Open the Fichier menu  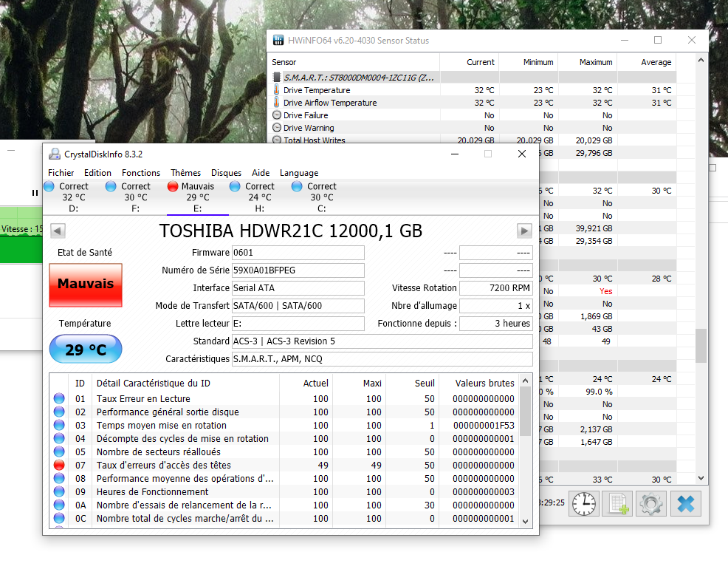(x=61, y=173)
